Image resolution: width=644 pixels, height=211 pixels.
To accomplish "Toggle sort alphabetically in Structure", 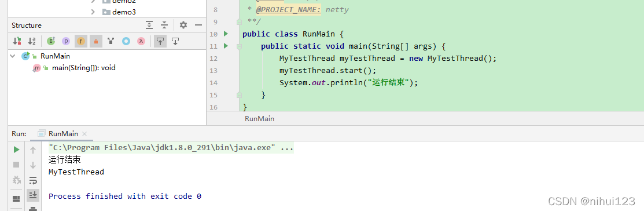I will pos(32,41).
